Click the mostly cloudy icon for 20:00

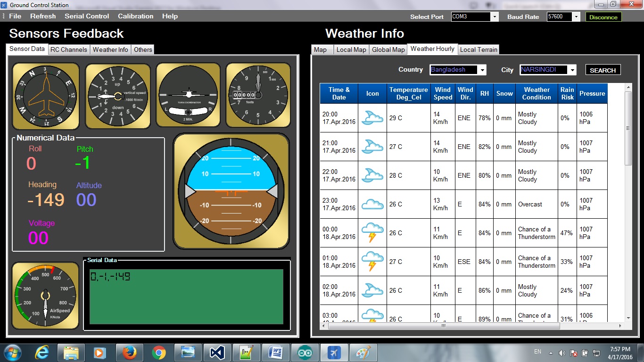372,118
